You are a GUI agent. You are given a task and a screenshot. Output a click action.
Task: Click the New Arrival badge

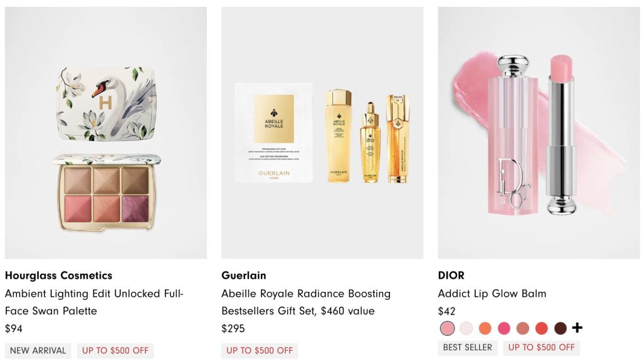(x=38, y=350)
